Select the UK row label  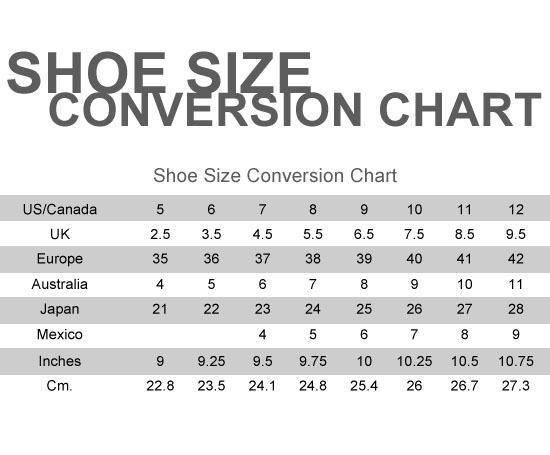click(60, 234)
